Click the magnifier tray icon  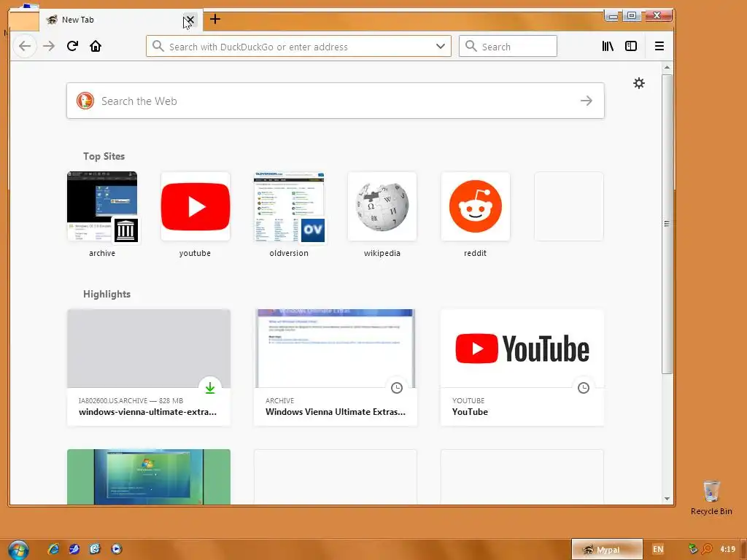pyautogui.click(x=707, y=549)
